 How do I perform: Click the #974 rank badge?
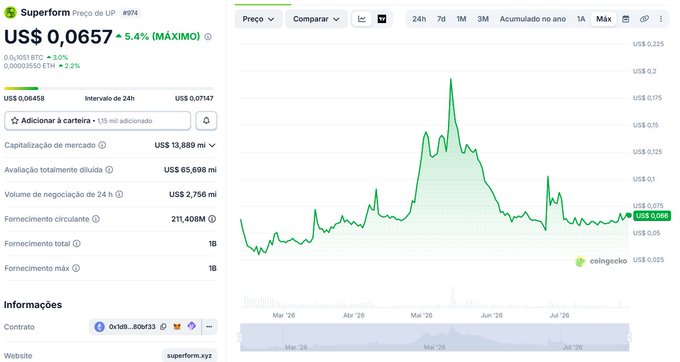pos(130,13)
